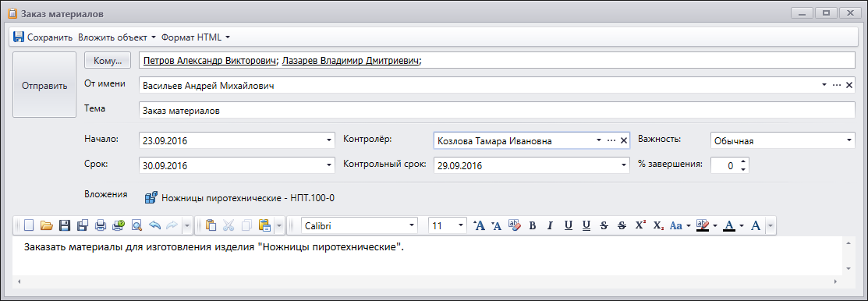Paste from clipboard icon in editor toolbar
Screen dimensions: 868x301
pos(211,225)
